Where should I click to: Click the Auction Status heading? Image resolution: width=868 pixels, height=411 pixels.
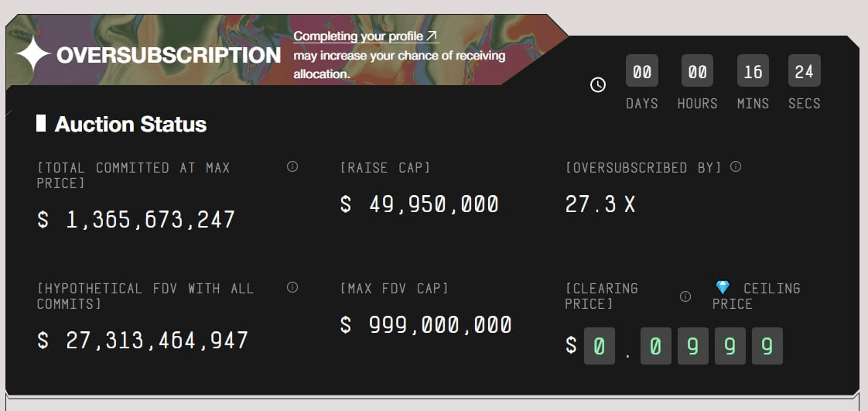131,124
